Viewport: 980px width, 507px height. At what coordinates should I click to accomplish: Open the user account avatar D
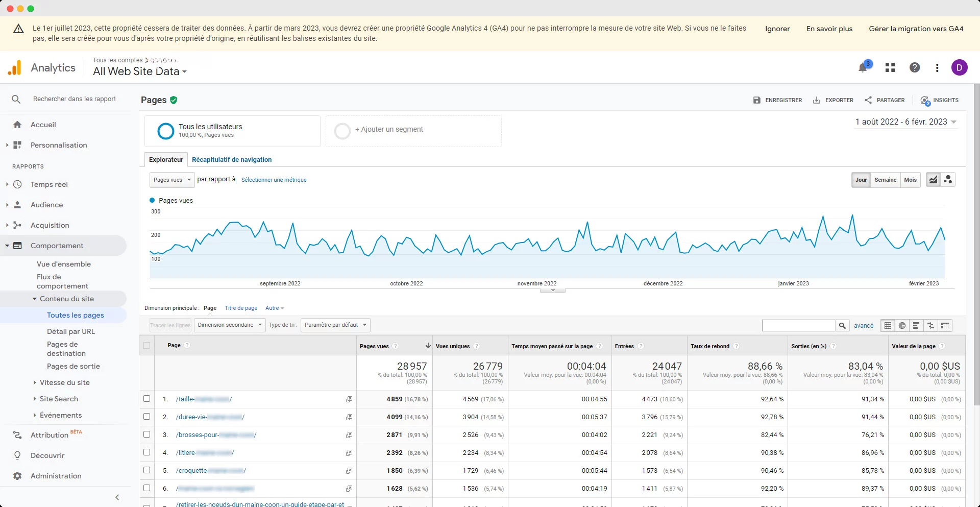click(960, 67)
